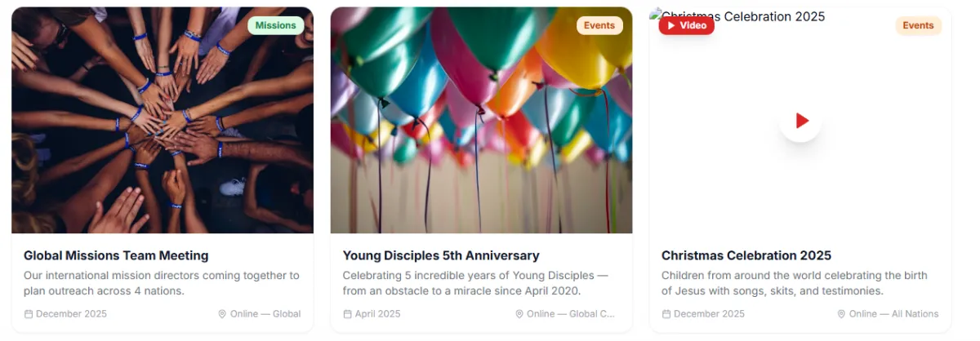
Task: Select the green Missions tag
Action: click(x=276, y=25)
